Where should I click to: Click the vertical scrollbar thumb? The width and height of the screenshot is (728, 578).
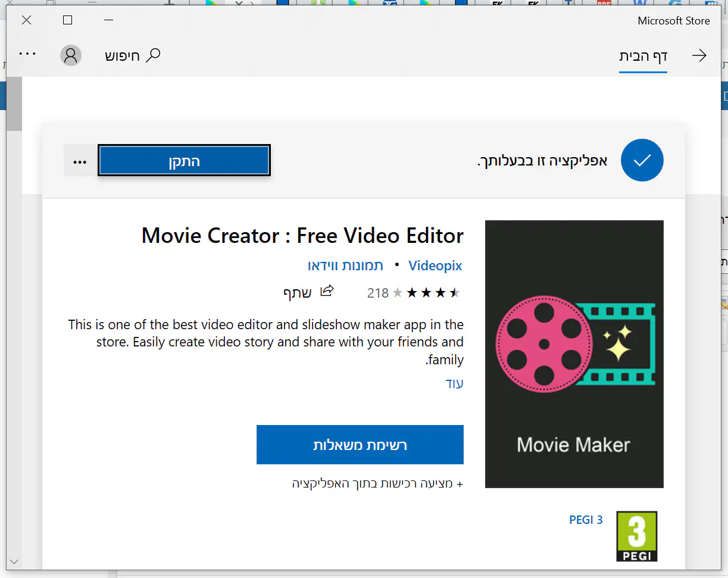[x=14, y=104]
